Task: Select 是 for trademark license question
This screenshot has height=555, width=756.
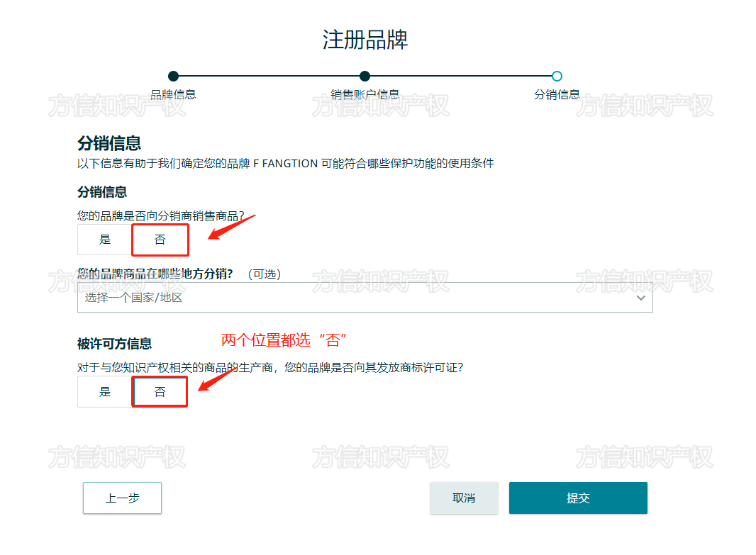Action: coord(104,391)
